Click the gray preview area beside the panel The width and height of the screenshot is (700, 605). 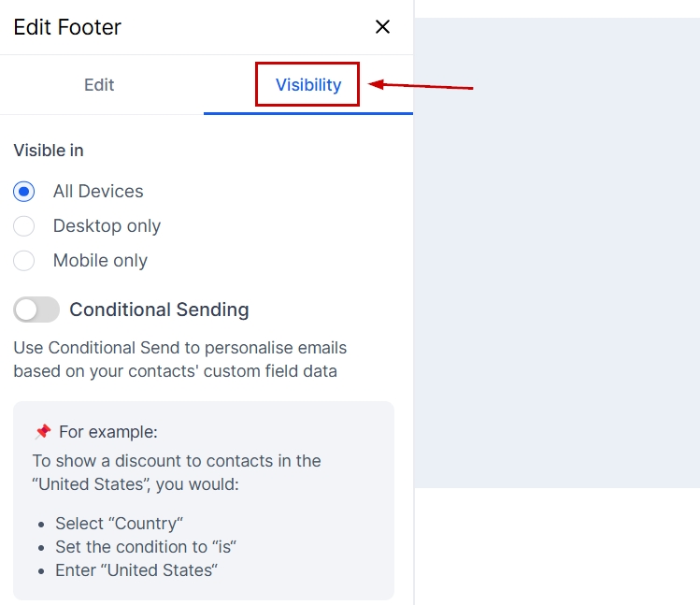pos(557,252)
